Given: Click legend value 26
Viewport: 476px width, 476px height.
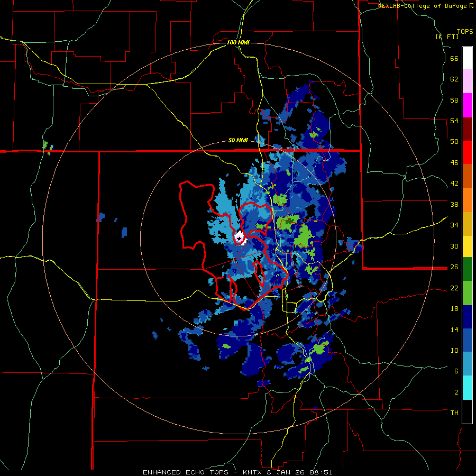Looking at the screenshot, I should click(x=454, y=267).
